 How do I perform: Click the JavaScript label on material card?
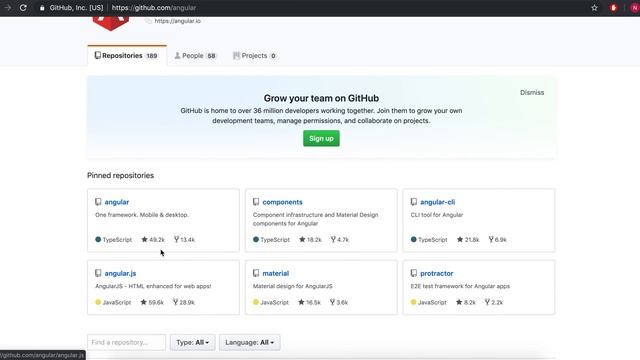point(274,302)
